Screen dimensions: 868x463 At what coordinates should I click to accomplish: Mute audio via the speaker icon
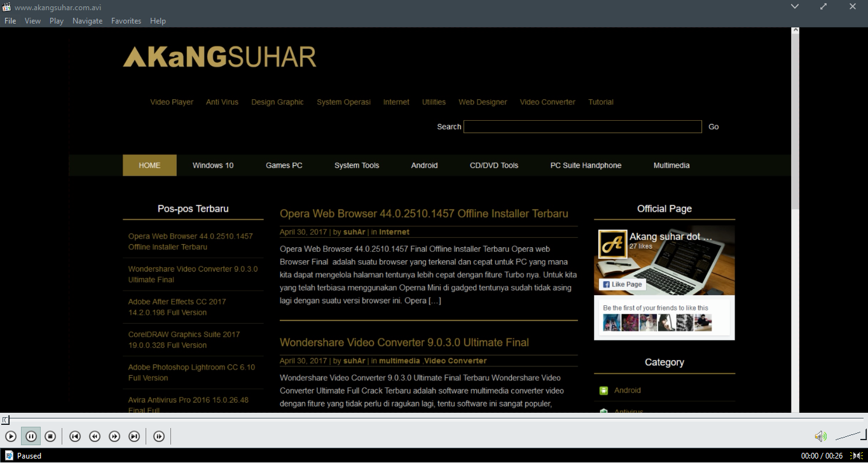coord(820,436)
